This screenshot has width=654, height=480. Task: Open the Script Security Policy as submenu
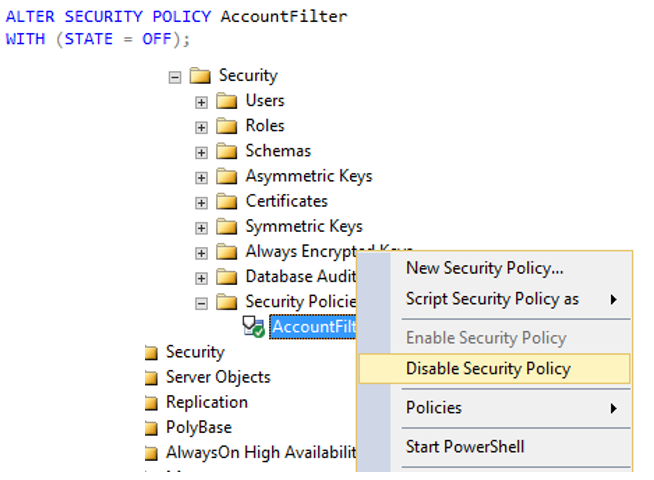pos(494,299)
